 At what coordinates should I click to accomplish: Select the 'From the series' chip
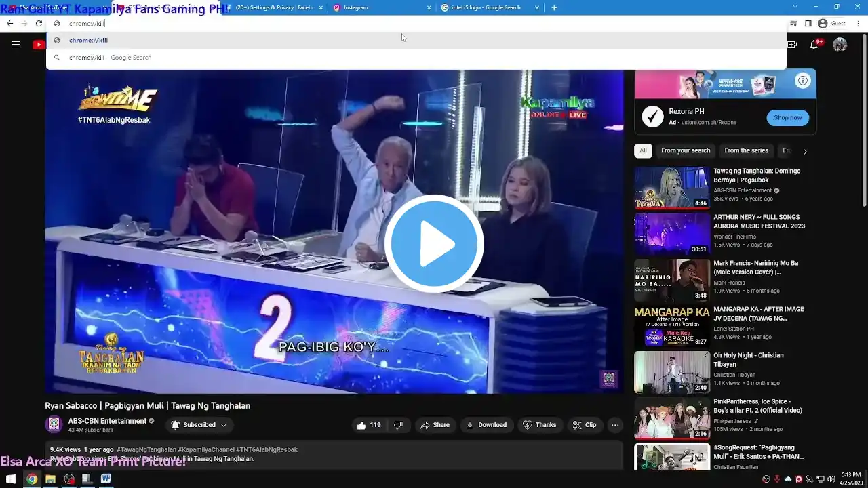(747, 150)
